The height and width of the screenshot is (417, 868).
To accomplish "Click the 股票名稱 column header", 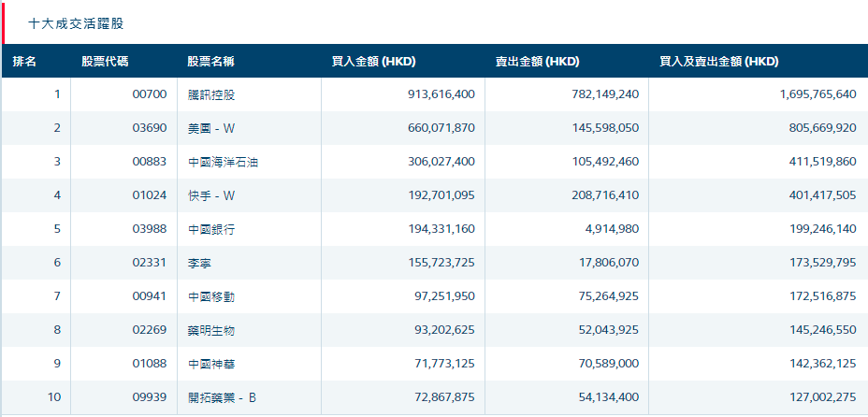I will [x=210, y=62].
